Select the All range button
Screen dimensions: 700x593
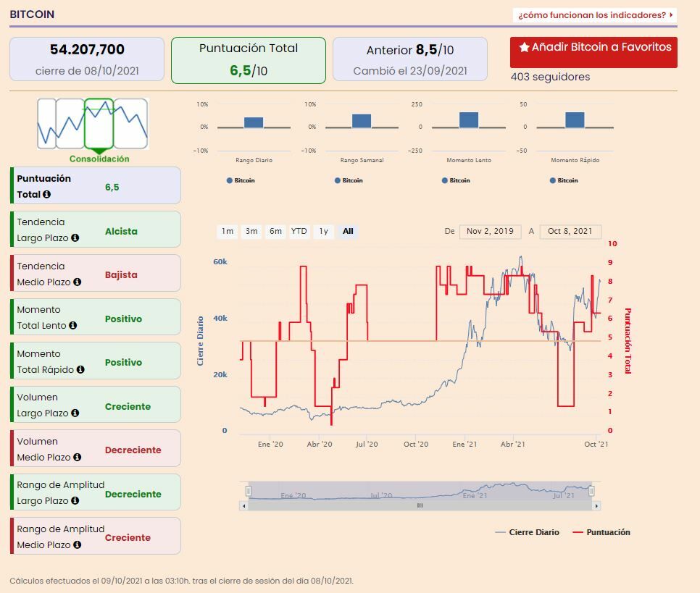click(348, 231)
